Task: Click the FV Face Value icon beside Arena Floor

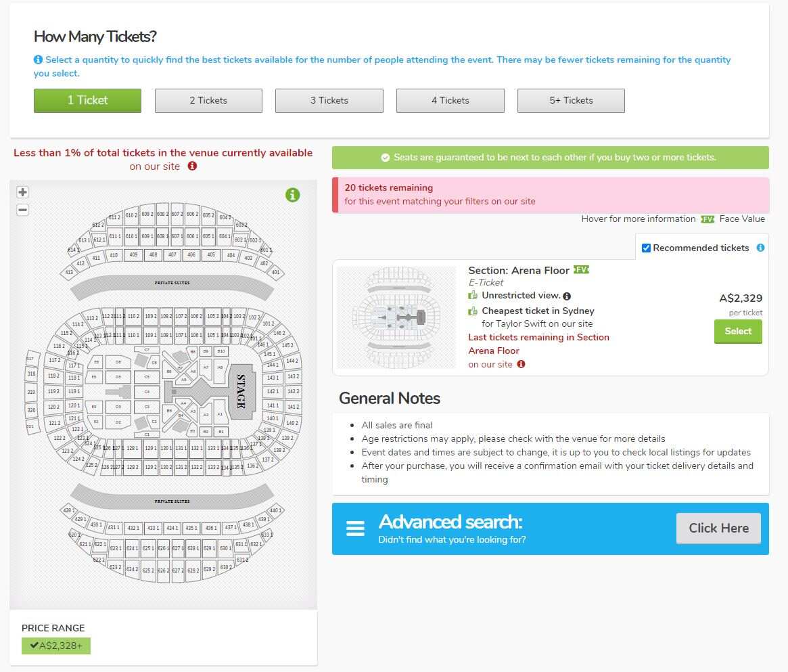Action: [582, 270]
